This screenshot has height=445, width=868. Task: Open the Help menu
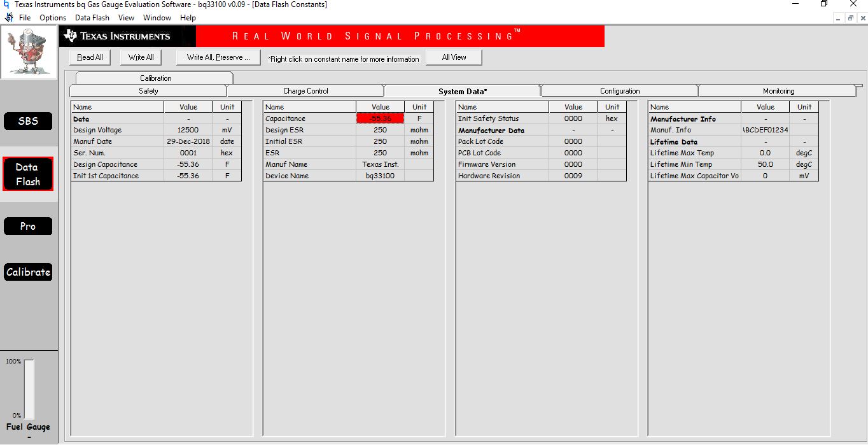[188, 18]
